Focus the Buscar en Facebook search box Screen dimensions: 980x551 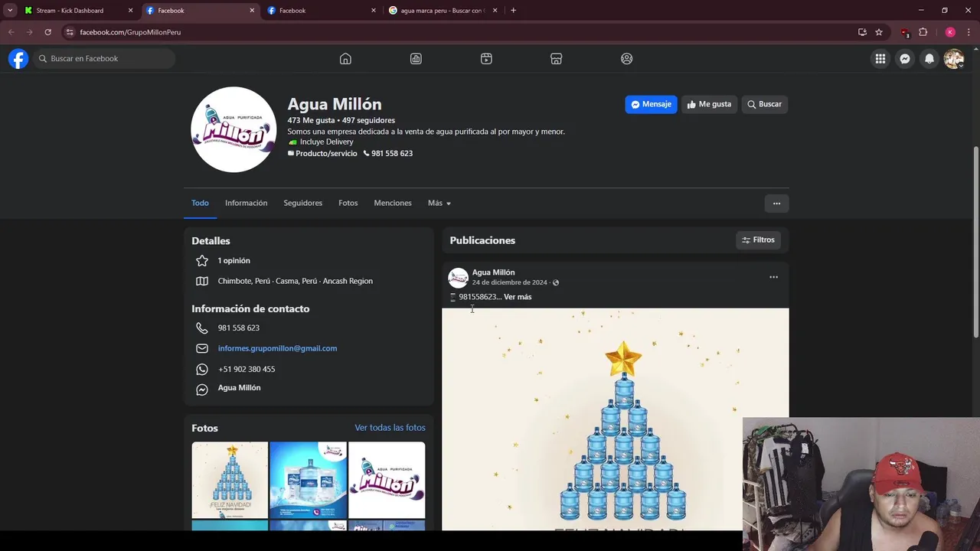(x=103, y=59)
